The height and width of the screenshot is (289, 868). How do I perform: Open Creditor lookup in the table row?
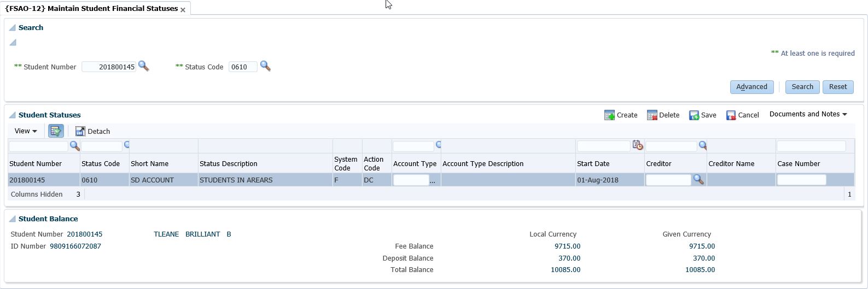pyautogui.click(x=698, y=179)
